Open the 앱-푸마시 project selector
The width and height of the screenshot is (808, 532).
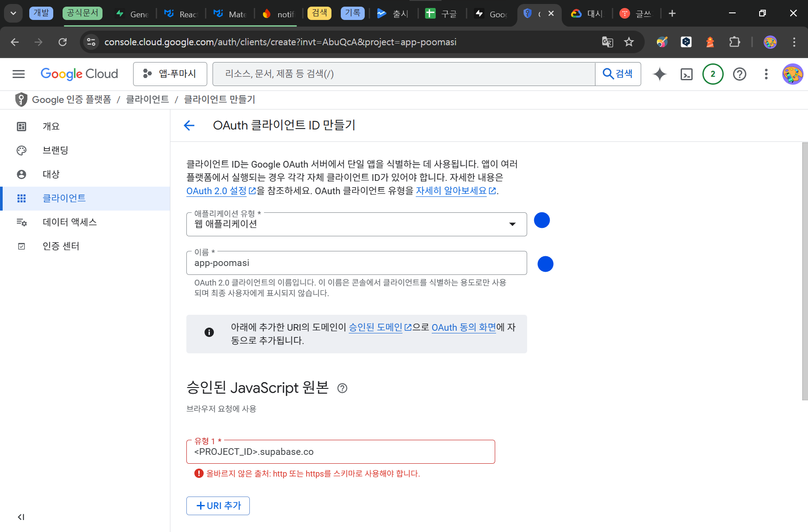[x=170, y=74]
